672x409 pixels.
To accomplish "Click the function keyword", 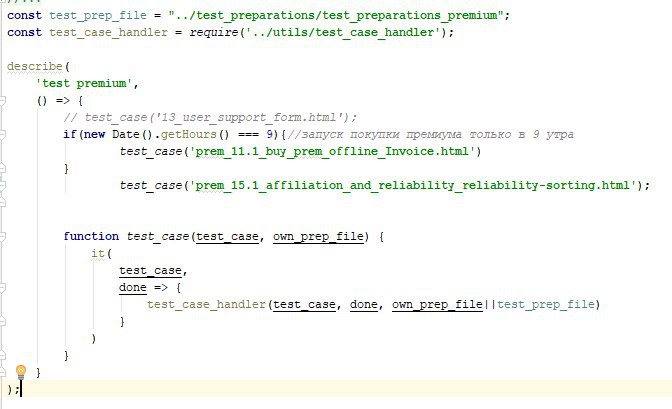I will (x=91, y=236).
